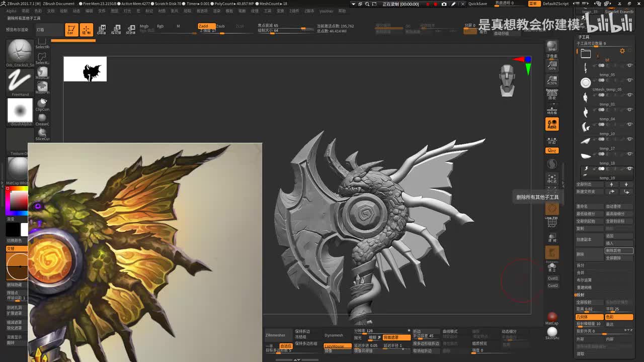Image resolution: width=644 pixels, height=362 pixels.
Task: Pick the SliceCurve brush icon
Action: [42, 134]
